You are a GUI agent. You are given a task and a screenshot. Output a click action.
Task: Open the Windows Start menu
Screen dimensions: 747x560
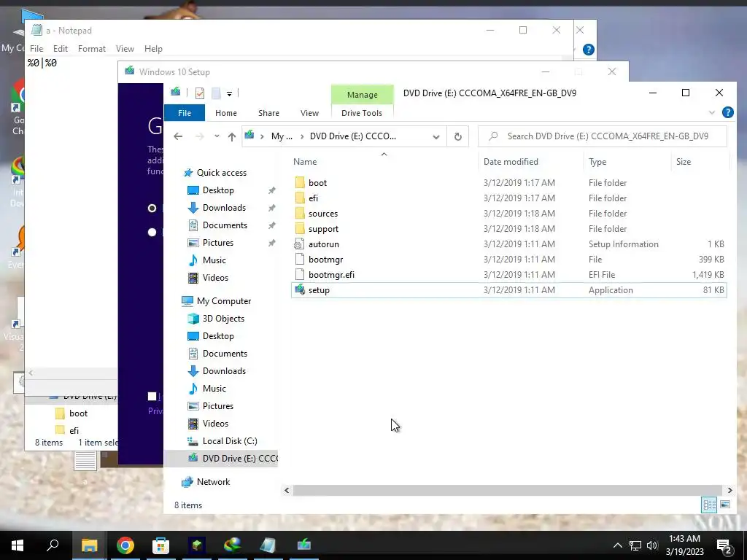pos(18,545)
